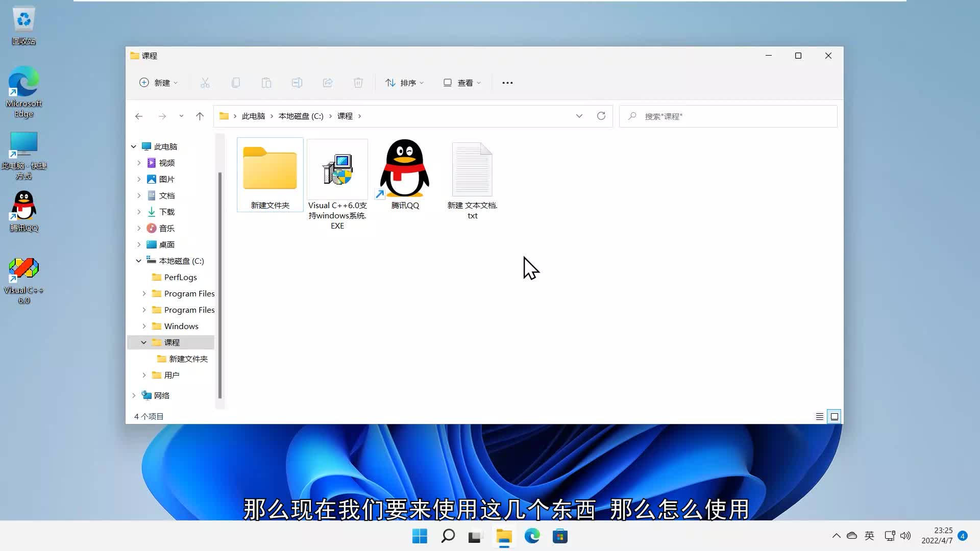980x551 pixels.
Task: Expand the 下载 tree node
Action: [x=139, y=212]
